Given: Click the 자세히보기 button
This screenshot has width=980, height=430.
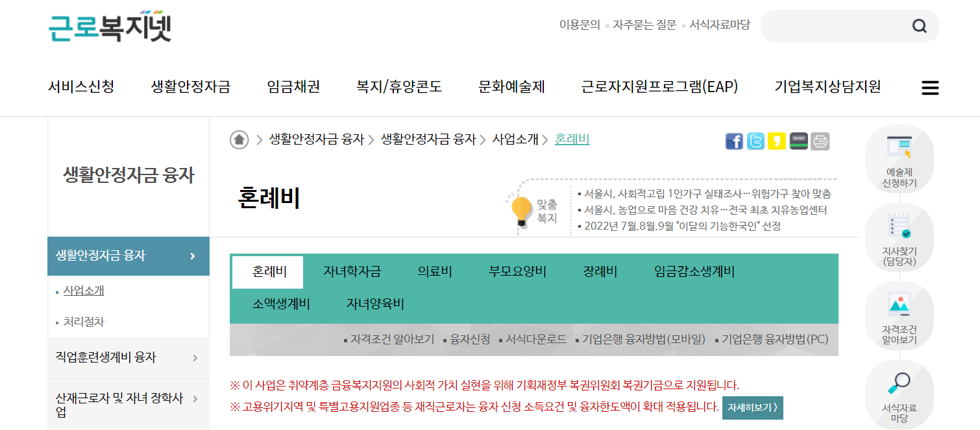Looking at the screenshot, I should pos(752,408).
